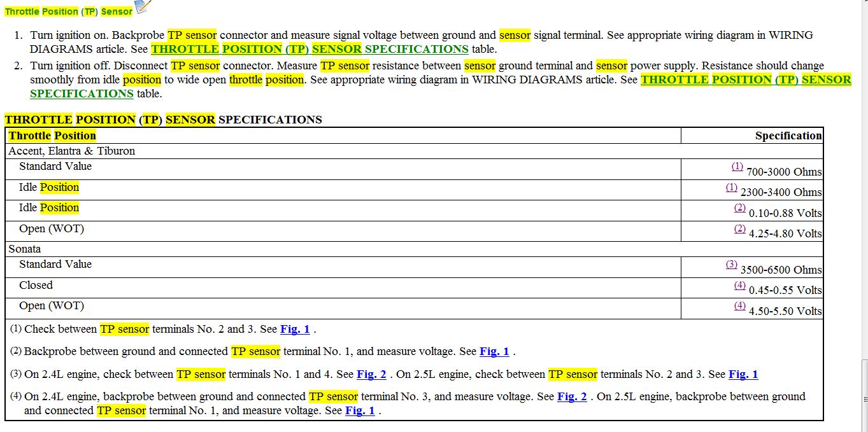Open footnote (3) next to 3500-6500 Ohms
The width and height of the screenshot is (868, 432).
(731, 265)
